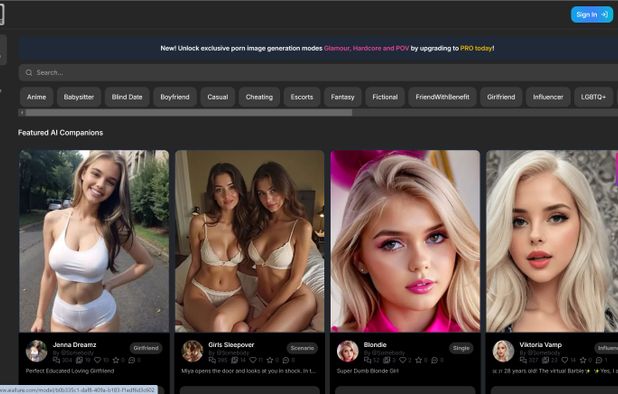618x394 pixels.
Task: Click the comment bubble icon on Blondie card
Action: pos(435,360)
